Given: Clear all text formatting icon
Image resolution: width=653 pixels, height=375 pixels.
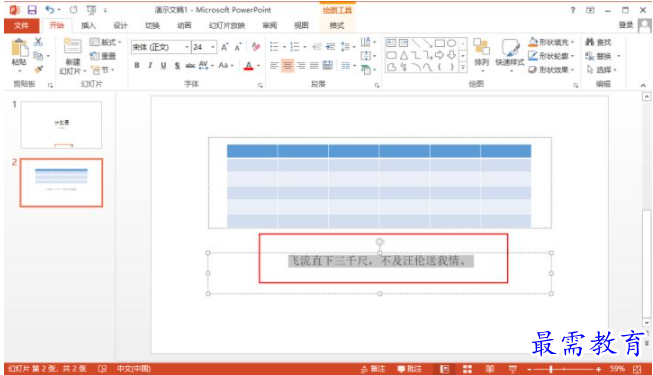Looking at the screenshot, I should click(256, 47).
